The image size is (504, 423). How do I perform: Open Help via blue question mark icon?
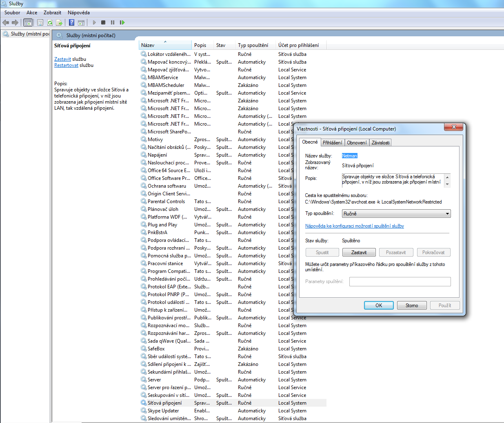(71, 22)
